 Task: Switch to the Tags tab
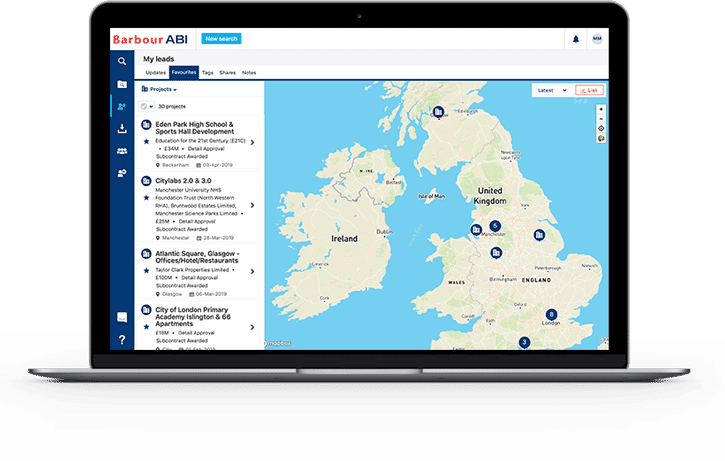pos(208,73)
